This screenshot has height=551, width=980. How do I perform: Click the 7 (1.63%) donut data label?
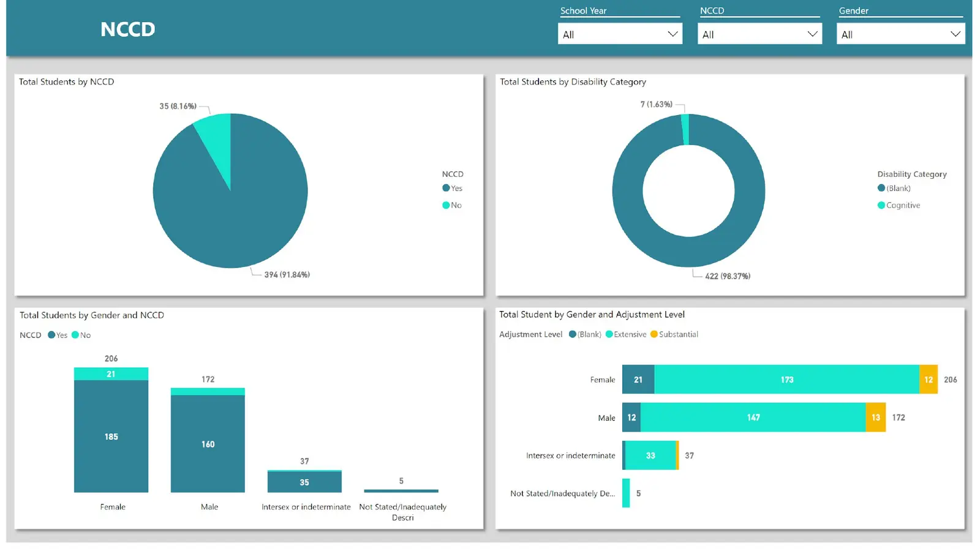[656, 104]
